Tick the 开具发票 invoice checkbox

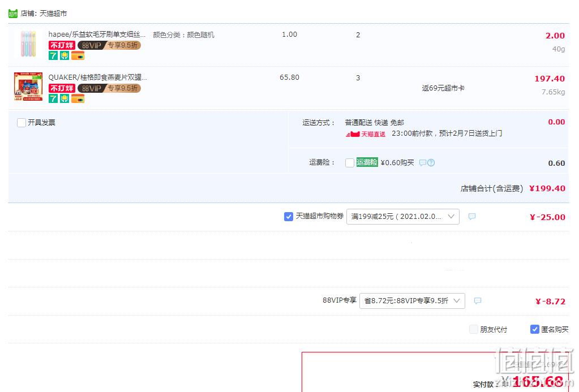point(22,123)
